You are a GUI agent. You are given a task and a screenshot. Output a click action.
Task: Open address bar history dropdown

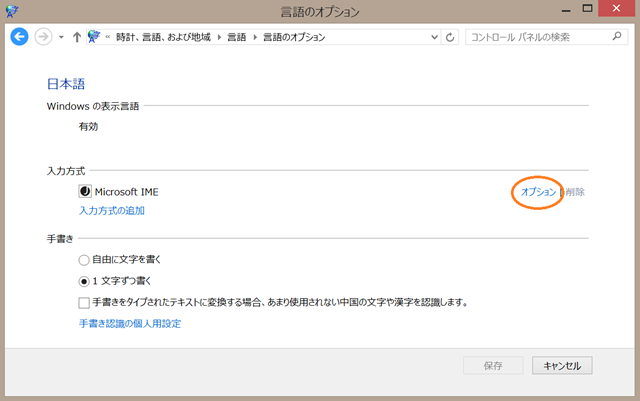point(434,37)
